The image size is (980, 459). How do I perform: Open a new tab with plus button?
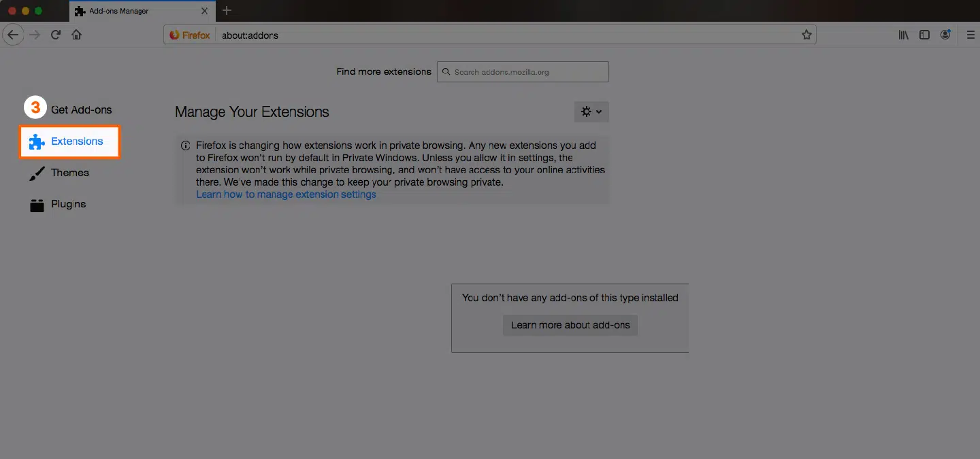tap(227, 11)
